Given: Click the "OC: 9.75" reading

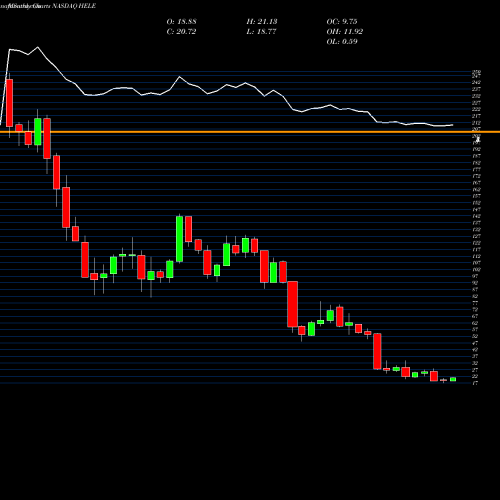Looking at the screenshot, I should pos(342,22).
